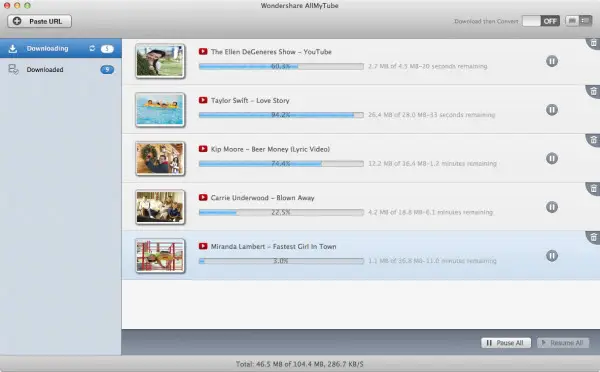Delete Taylor Swift Love Story item

(x=593, y=91)
